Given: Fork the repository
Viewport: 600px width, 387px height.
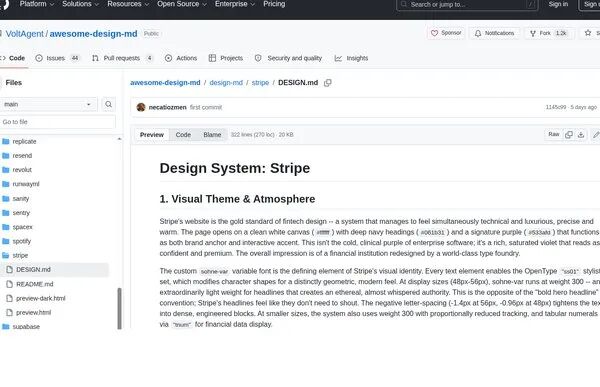Looking at the screenshot, I should [549, 33].
